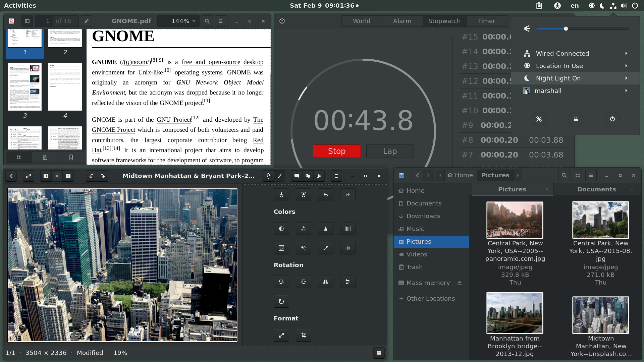Screen dimensions: 644x362
Task: Select the magic wand tool icon
Action: click(x=304, y=247)
